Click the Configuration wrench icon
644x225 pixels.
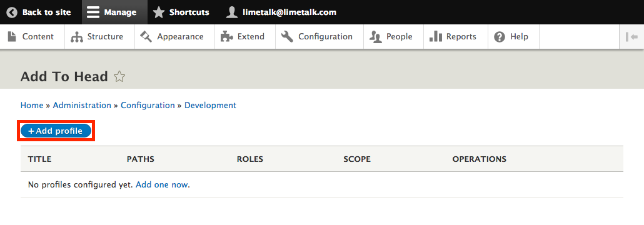click(287, 36)
